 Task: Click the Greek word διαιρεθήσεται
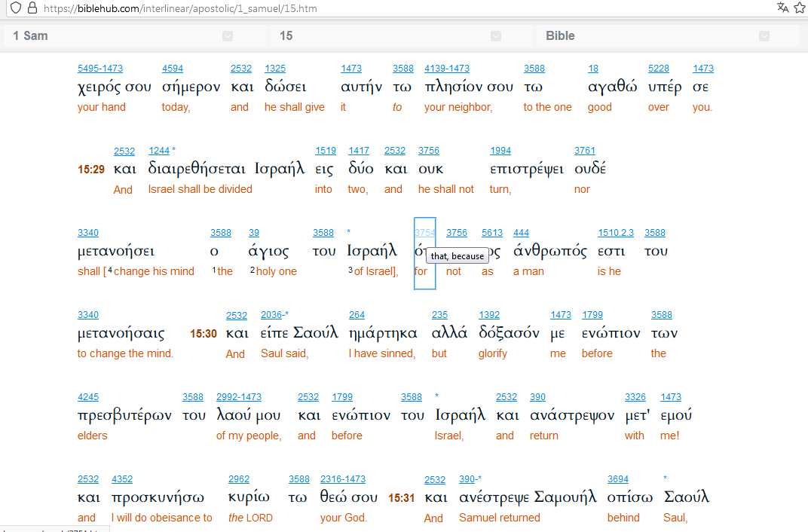[x=197, y=169]
